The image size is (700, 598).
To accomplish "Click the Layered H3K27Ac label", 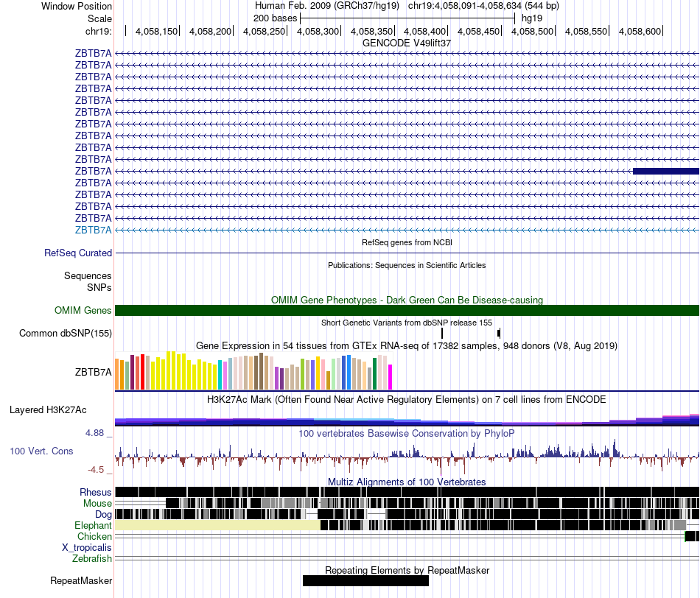I will tap(48, 409).
